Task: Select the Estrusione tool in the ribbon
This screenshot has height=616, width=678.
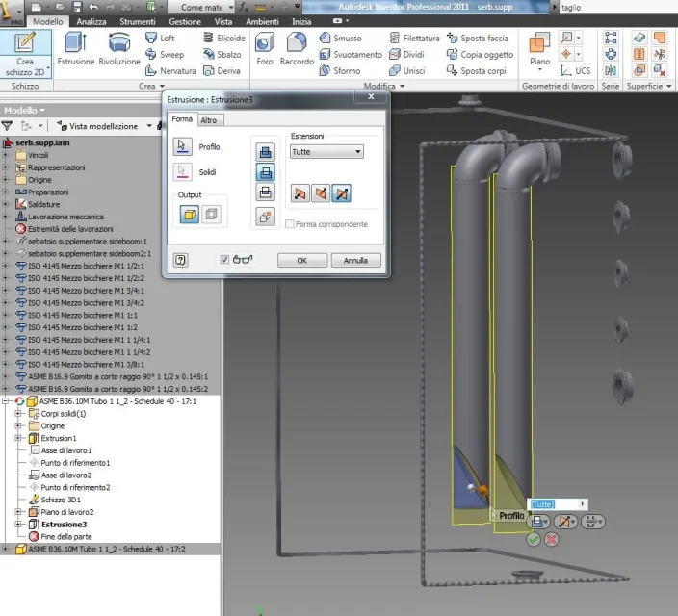Action: pyautogui.click(x=76, y=48)
